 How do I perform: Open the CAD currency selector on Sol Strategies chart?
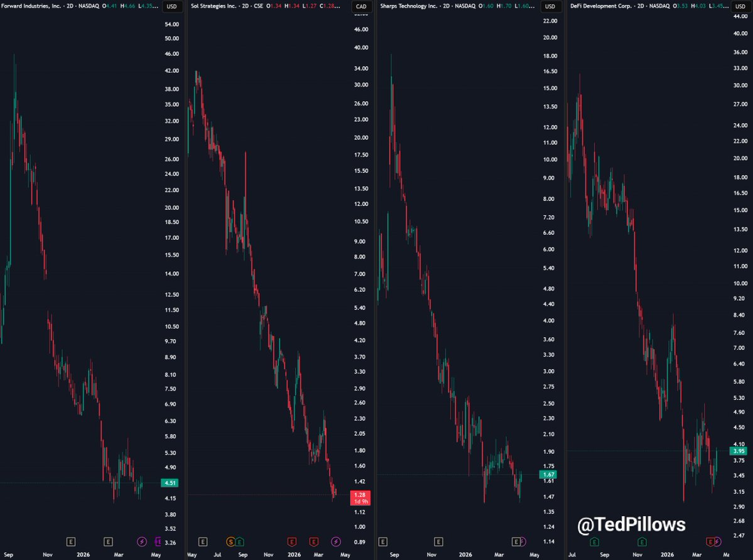[361, 6]
